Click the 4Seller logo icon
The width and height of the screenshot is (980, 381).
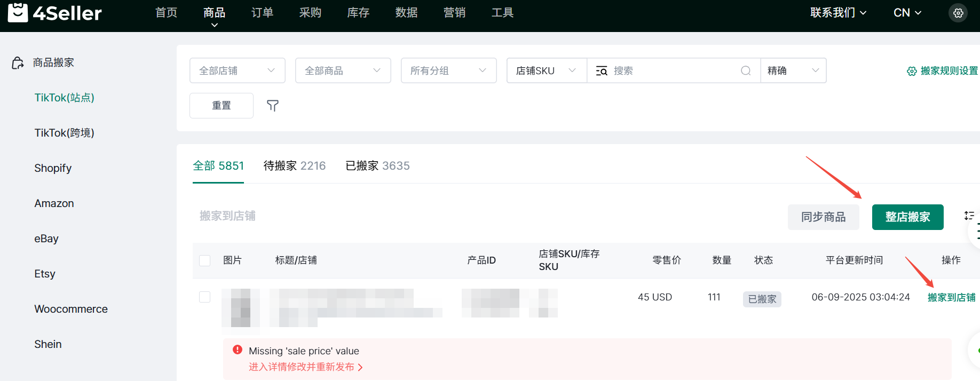pos(18,12)
